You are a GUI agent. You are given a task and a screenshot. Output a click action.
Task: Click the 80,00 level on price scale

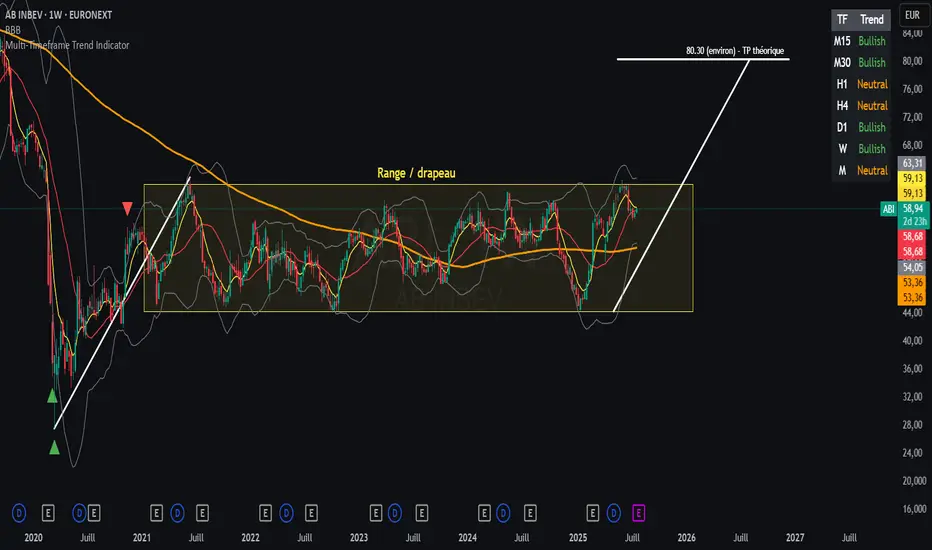[x=912, y=60]
